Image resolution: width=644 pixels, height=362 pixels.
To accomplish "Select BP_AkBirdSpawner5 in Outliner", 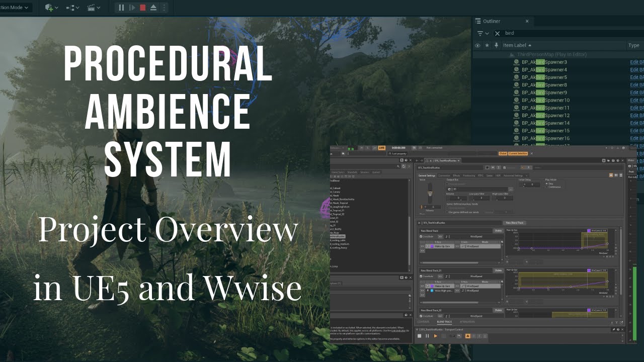I will (x=544, y=77).
